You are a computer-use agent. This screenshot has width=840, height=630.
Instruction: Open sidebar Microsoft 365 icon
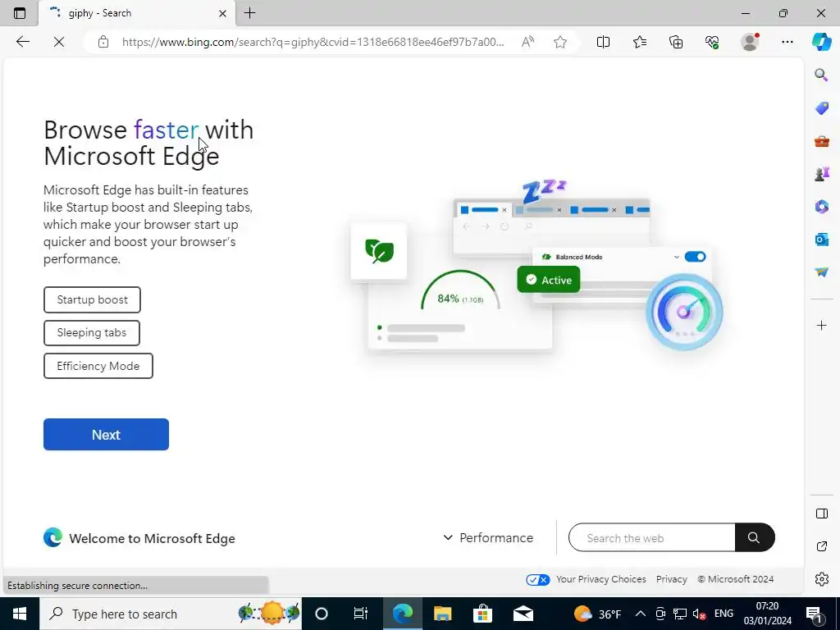[x=821, y=207]
